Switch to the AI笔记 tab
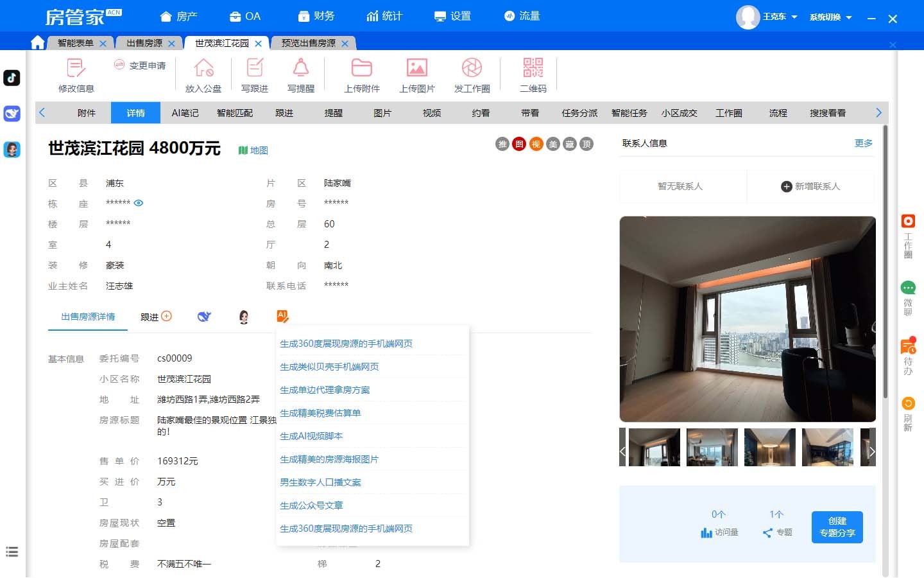Image resolution: width=924 pixels, height=578 pixels. pyautogui.click(x=185, y=113)
